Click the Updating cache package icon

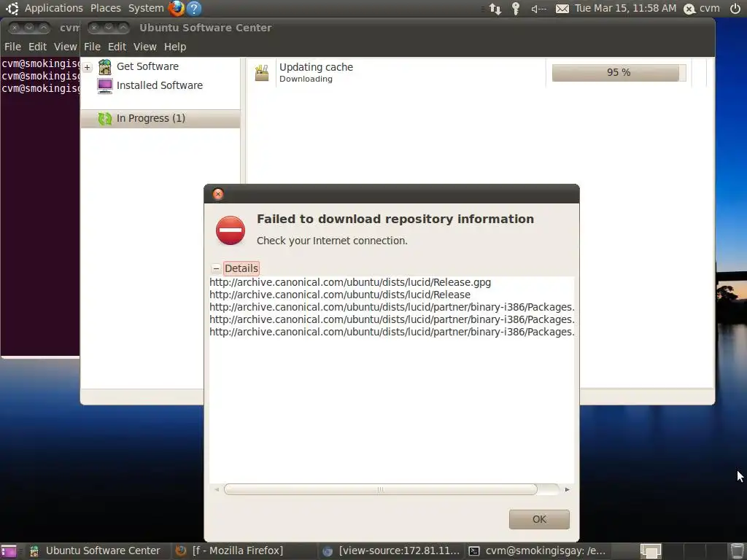262,72
